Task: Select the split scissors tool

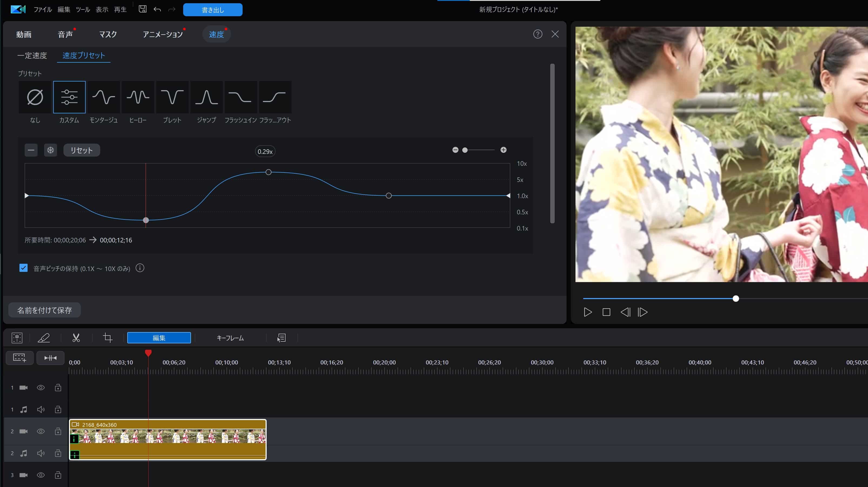Action: (76, 338)
